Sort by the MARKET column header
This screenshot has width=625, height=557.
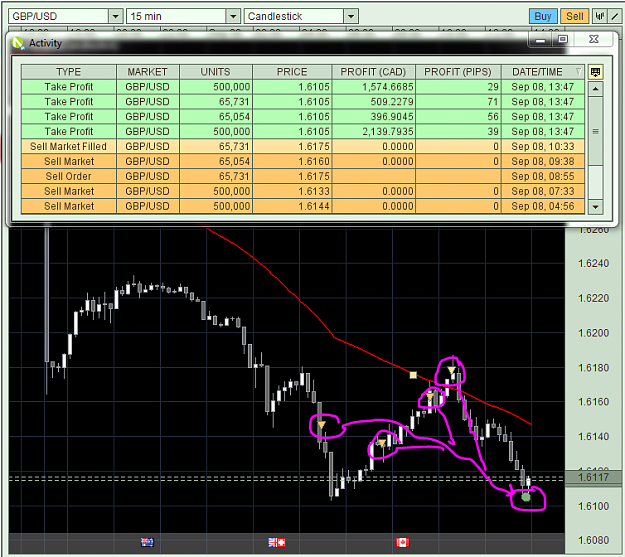[x=147, y=72]
